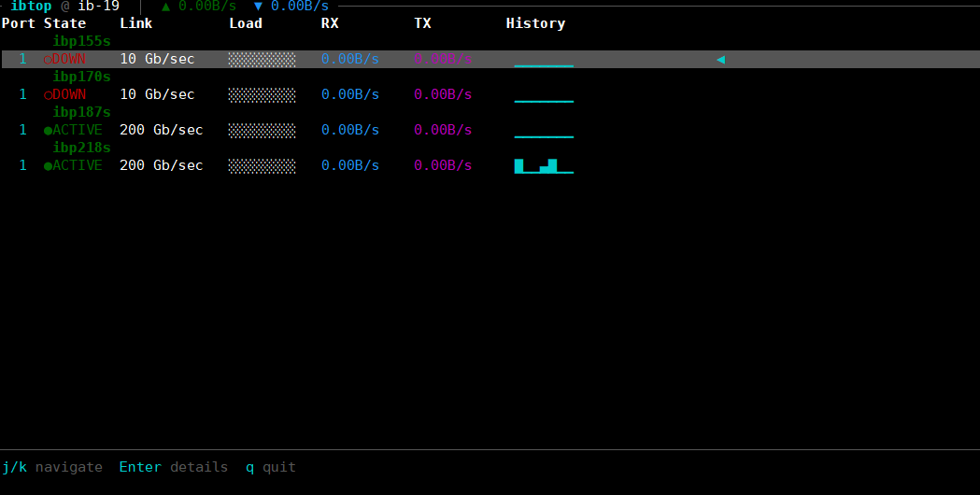The image size is (980, 495).
Task: Click the Load column header
Action: click(246, 23)
